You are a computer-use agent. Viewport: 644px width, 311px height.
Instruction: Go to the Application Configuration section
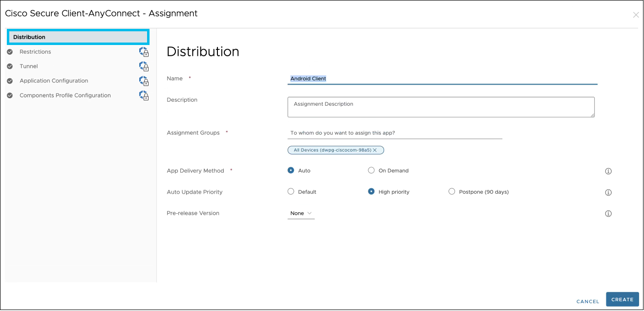(54, 81)
